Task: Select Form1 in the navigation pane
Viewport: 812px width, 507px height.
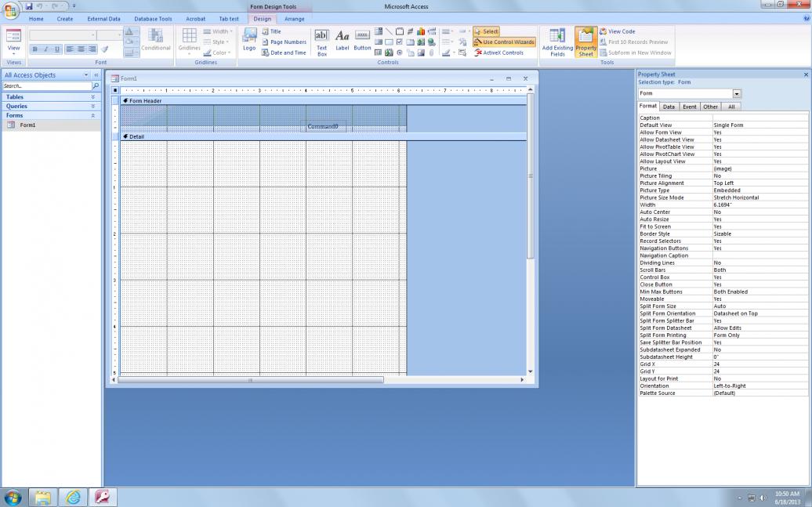Action: coord(51,125)
